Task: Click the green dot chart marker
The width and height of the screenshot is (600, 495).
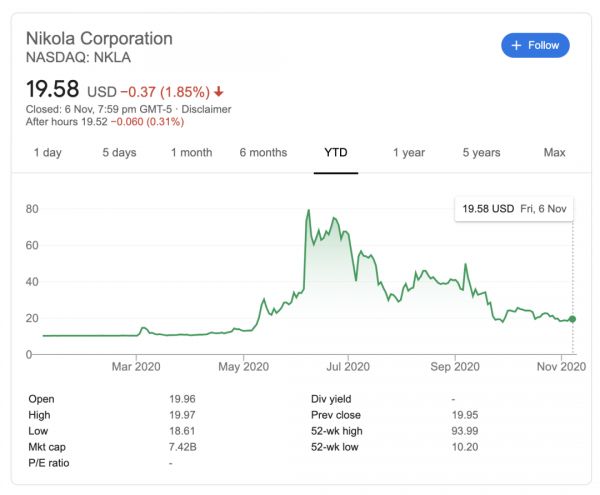Action: 572,319
